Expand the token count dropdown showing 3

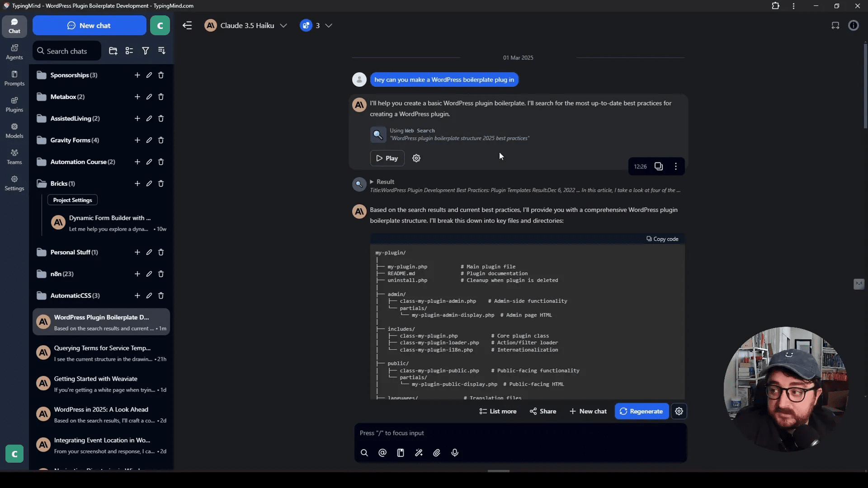pos(329,25)
